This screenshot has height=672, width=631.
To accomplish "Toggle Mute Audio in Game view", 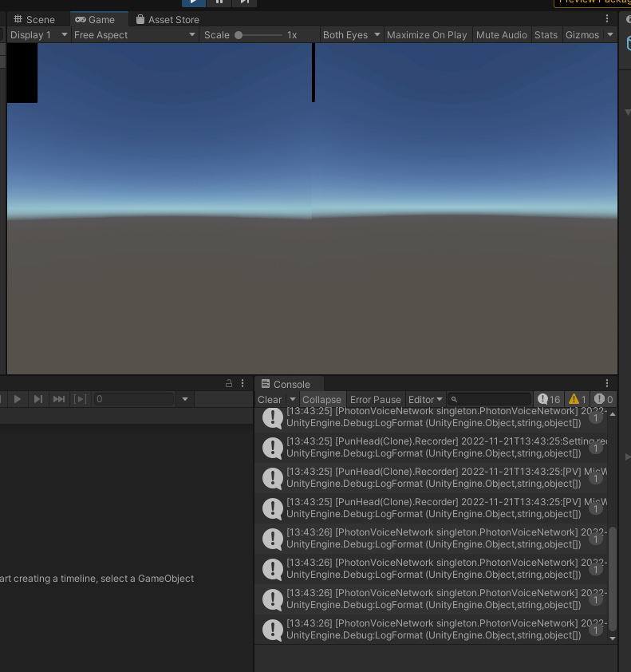I will coord(501,35).
